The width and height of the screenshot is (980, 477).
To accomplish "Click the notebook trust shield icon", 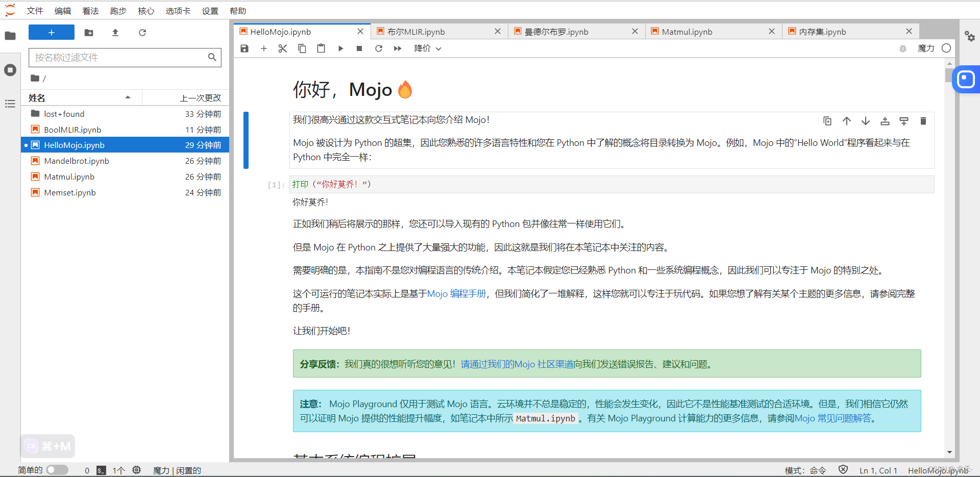I will [843, 470].
